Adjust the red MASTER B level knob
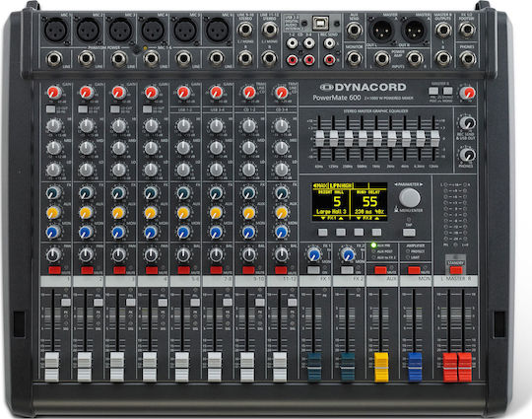The height and width of the screenshot is (419, 532). coord(468,93)
